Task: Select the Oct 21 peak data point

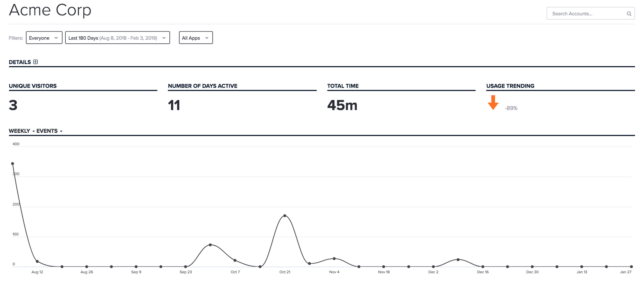Action: (x=285, y=216)
